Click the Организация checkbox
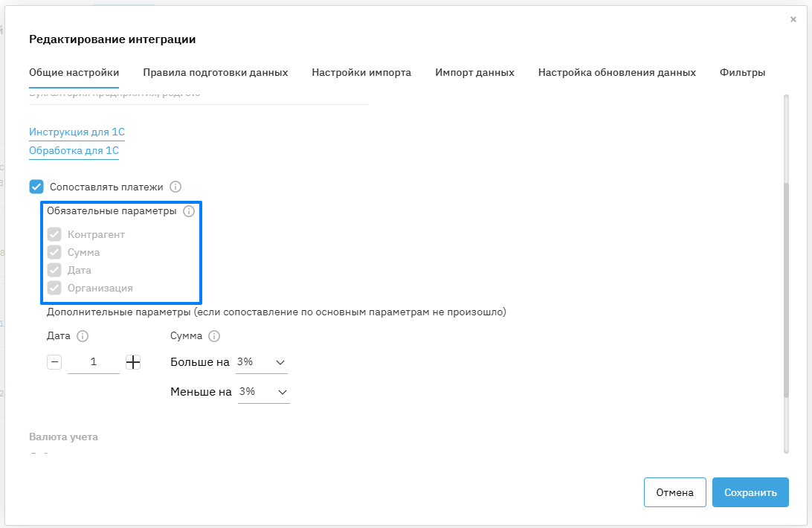 (54, 288)
